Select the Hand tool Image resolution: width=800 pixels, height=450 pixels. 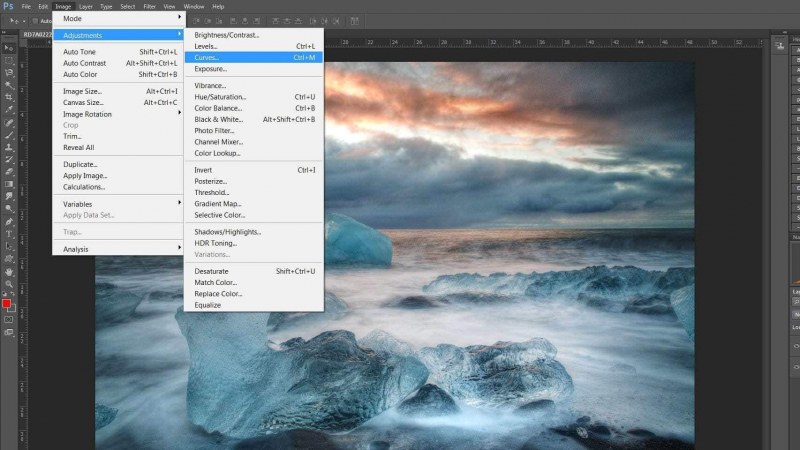click(9, 270)
